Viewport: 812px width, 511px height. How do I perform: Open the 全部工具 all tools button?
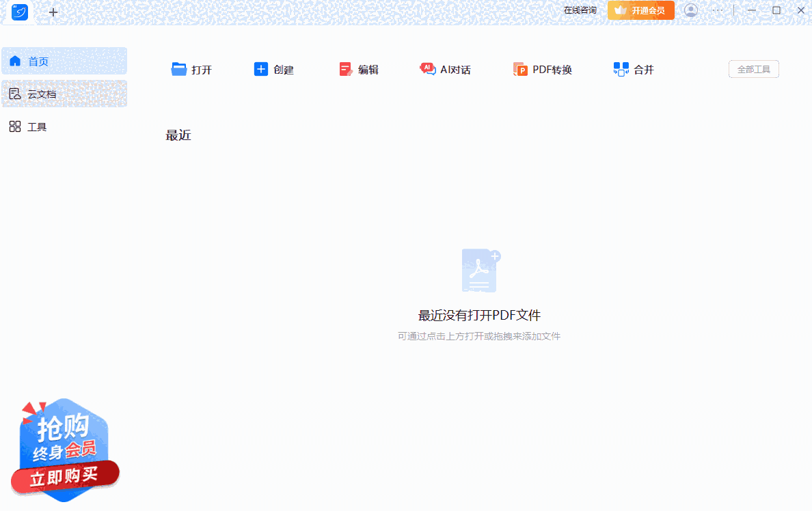(753, 68)
